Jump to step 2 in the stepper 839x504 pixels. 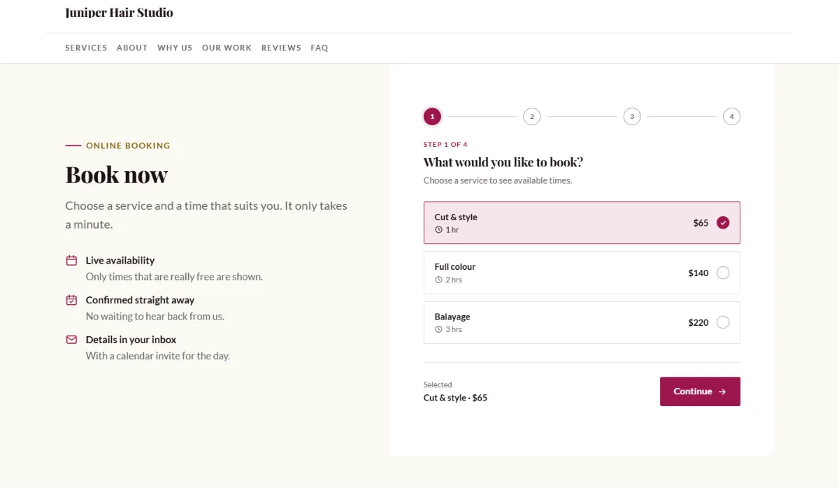(x=531, y=117)
